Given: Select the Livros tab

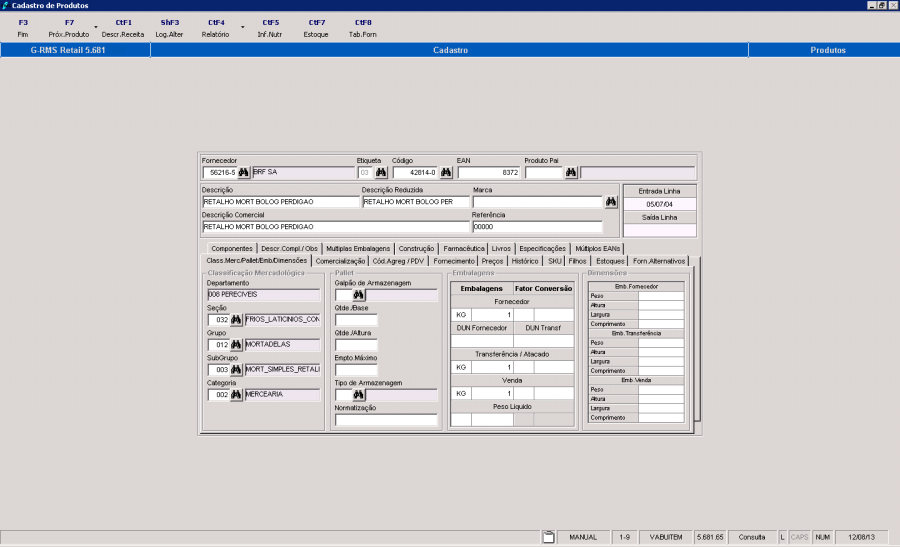Looking at the screenshot, I should [501, 249].
